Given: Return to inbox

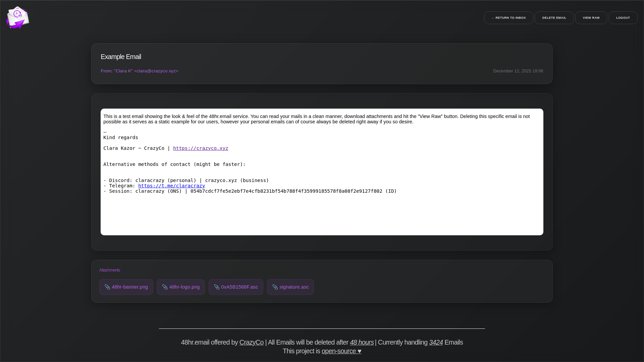Looking at the screenshot, I should [508, 18].
